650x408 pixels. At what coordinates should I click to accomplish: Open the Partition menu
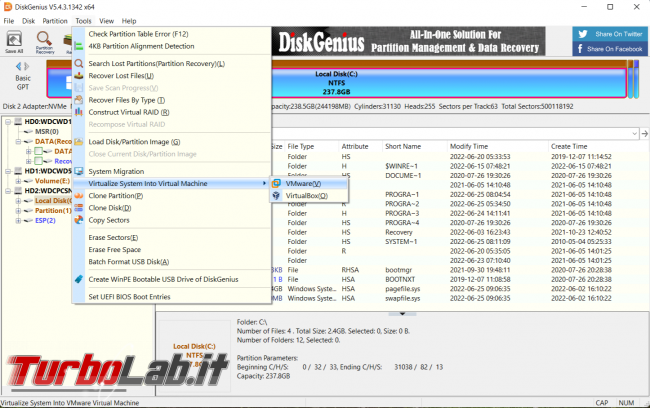pos(55,21)
